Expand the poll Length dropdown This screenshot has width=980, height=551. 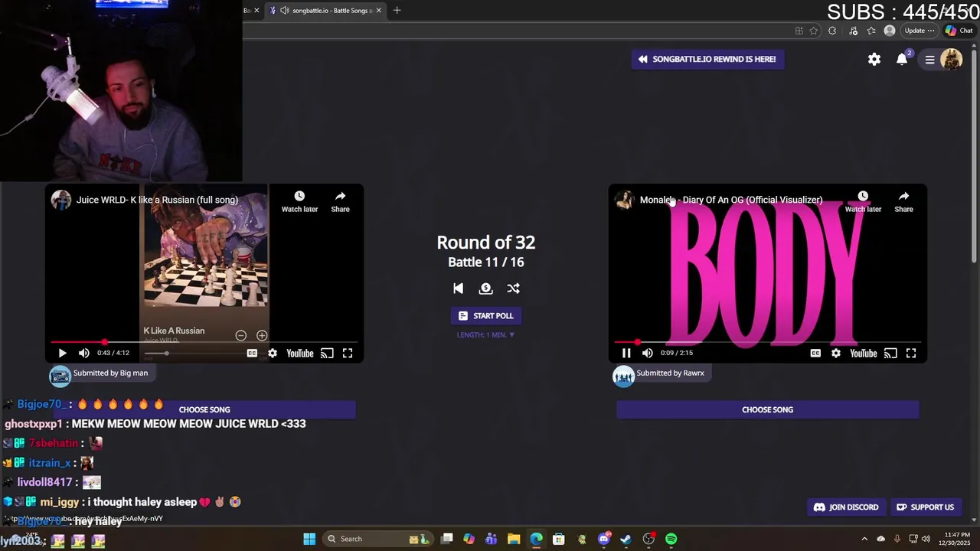[485, 334]
